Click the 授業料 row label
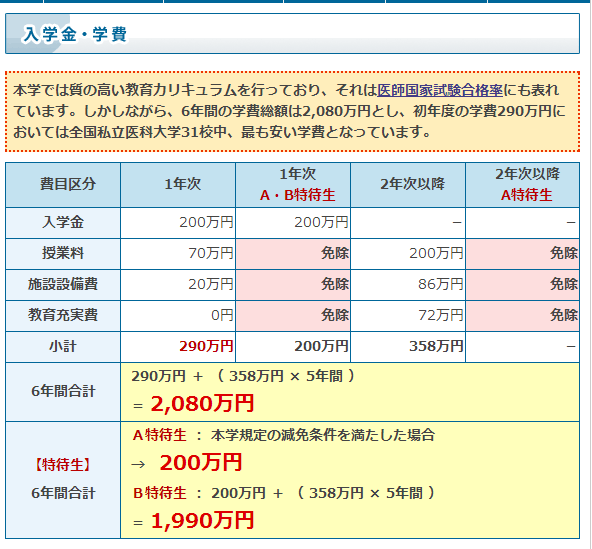 (x=63, y=253)
